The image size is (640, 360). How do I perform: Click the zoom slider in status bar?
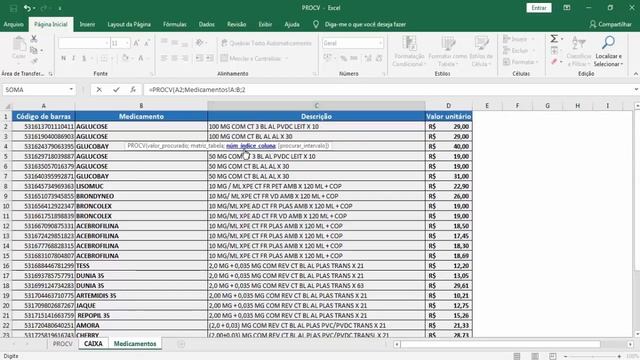click(593, 357)
